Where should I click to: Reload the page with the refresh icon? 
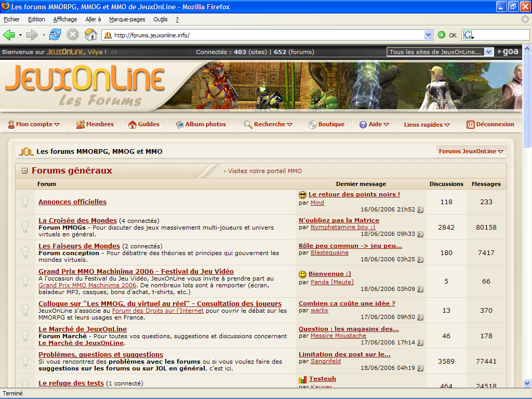[x=55, y=35]
